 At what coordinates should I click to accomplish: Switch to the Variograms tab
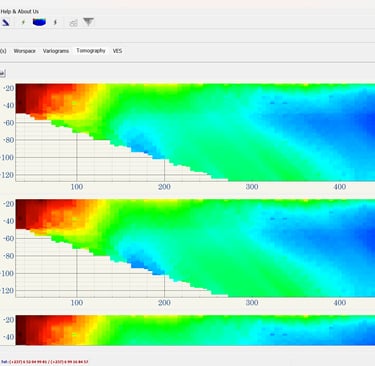click(56, 51)
